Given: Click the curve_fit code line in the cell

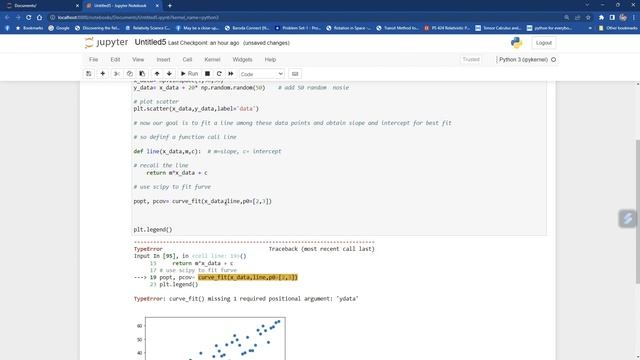Looking at the screenshot, I should (x=202, y=201).
